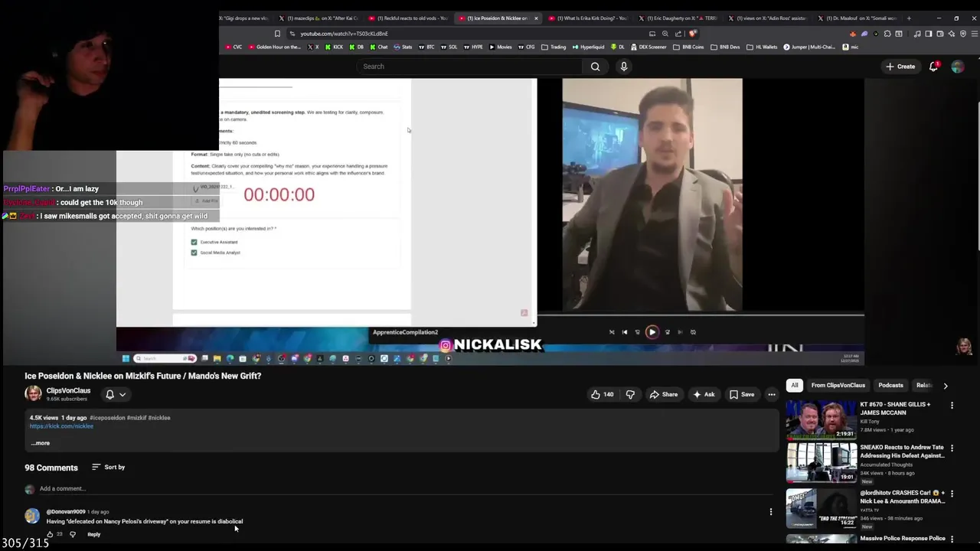Open the Hyperliquid bookmark

tap(588, 47)
